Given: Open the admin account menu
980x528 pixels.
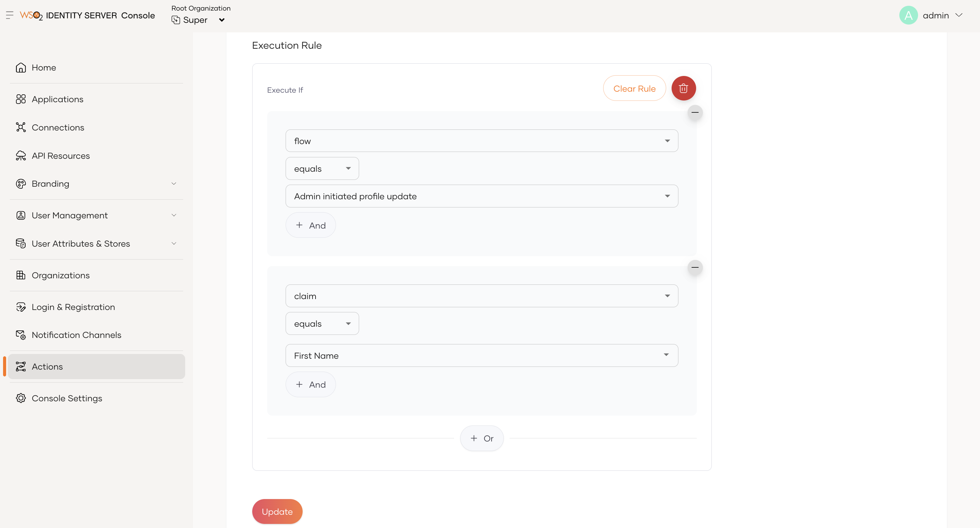Looking at the screenshot, I should pyautogui.click(x=932, y=15).
